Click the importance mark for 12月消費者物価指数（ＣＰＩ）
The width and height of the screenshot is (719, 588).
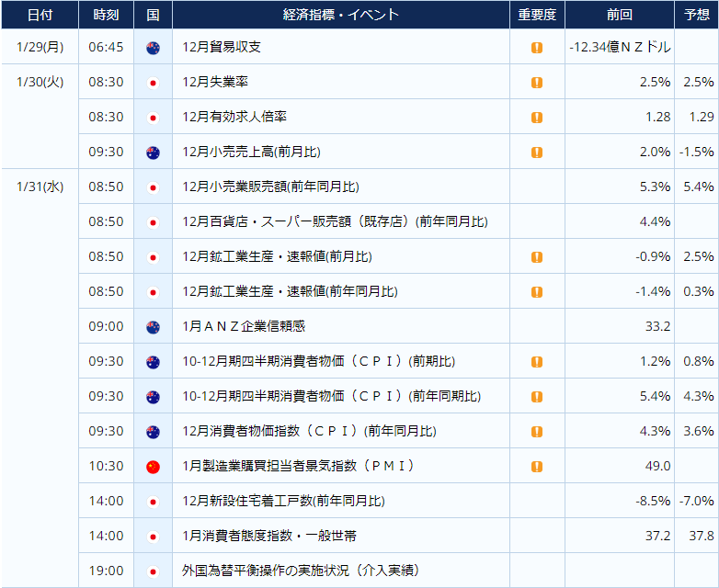point(537,432)
